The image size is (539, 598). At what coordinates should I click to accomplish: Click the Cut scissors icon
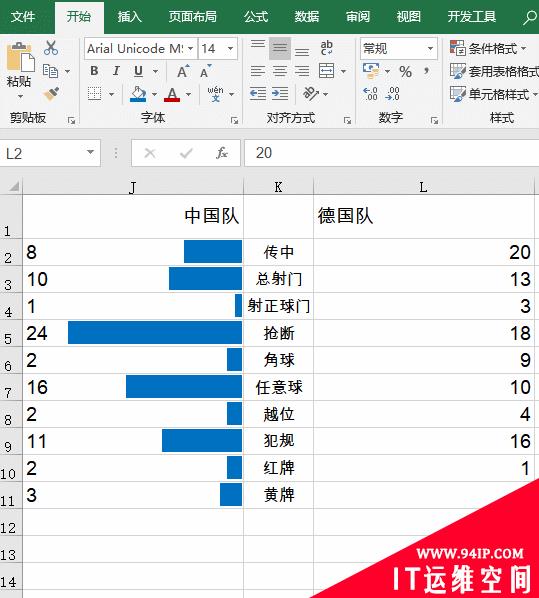51,48
